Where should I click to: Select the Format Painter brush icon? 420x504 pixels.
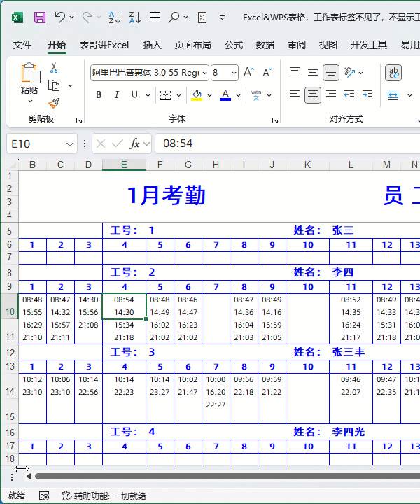54,102
